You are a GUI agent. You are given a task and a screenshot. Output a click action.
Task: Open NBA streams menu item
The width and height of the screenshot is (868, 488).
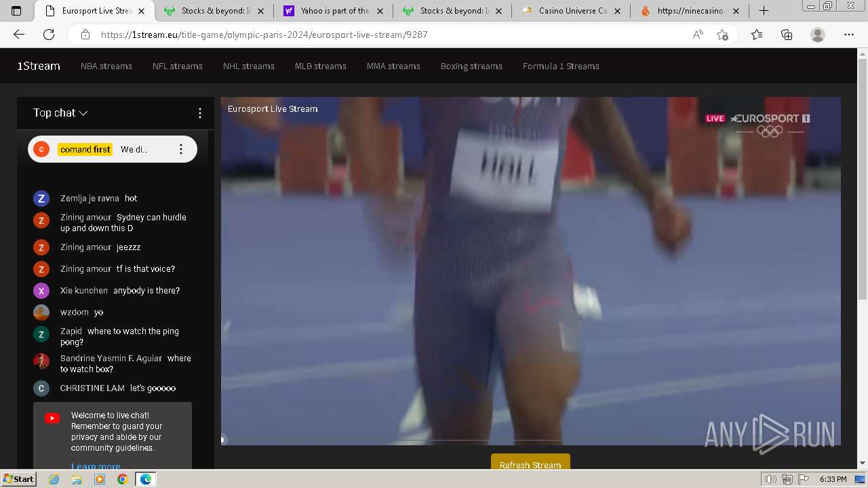[106, 66]
